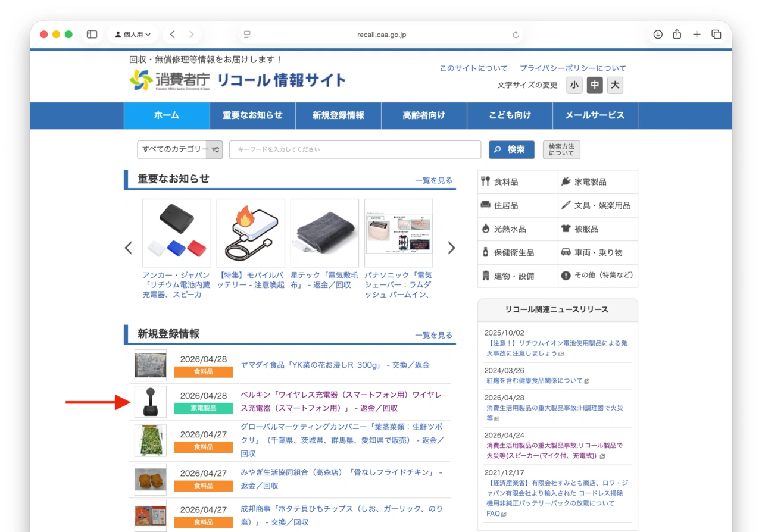Click the keyword search input field
762x532 pixels.
(355, 150)
